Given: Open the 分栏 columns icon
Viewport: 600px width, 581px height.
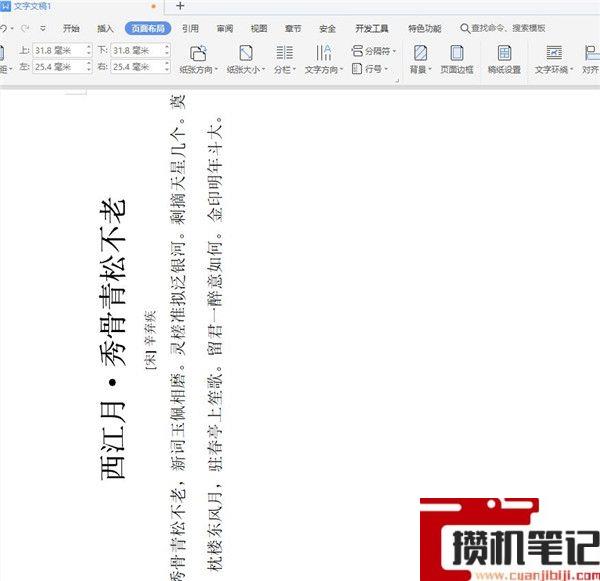Looking at the screenshot, I should tap(284, 53).
